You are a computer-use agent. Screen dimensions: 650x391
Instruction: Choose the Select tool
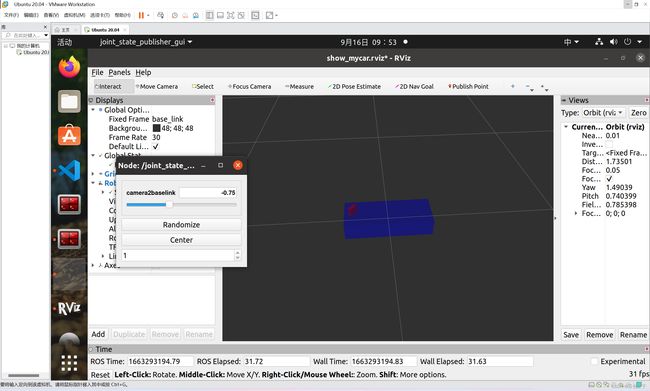coord(203,87)
